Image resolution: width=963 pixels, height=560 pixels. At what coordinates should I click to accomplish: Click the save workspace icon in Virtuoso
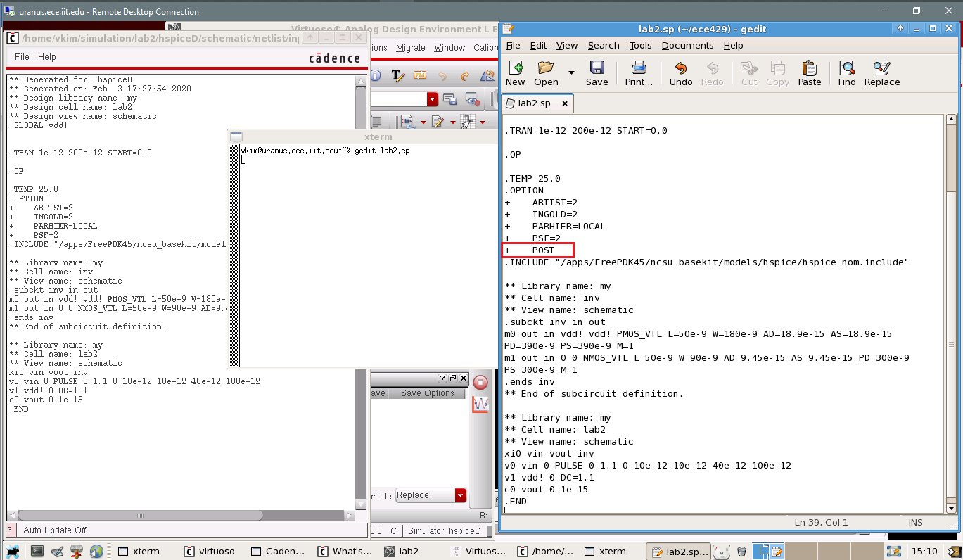click(x=449, y=99)
